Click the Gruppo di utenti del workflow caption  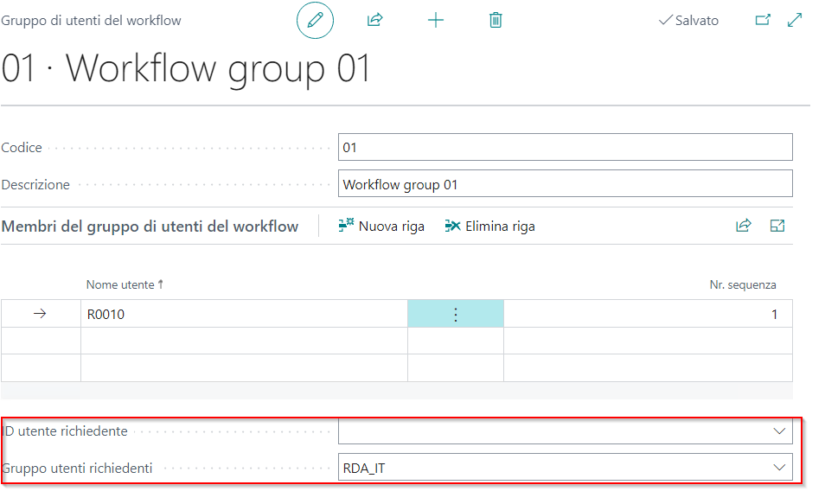91,21
